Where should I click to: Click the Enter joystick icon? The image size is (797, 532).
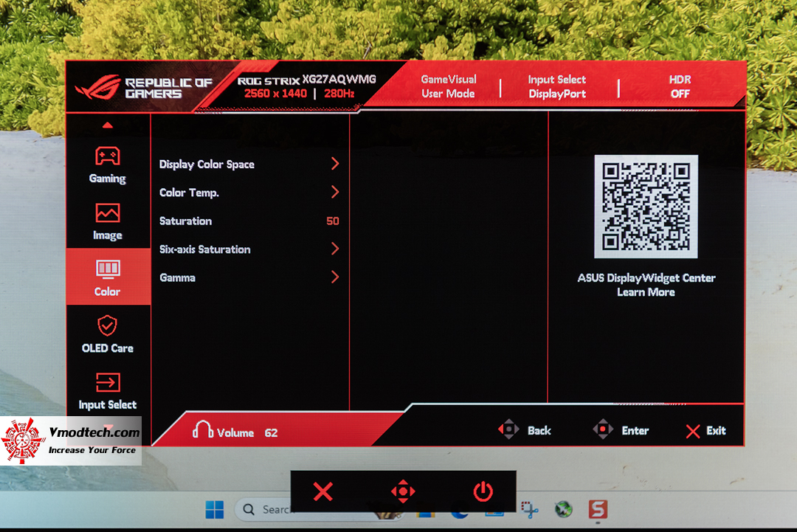[x=603, y=430]
